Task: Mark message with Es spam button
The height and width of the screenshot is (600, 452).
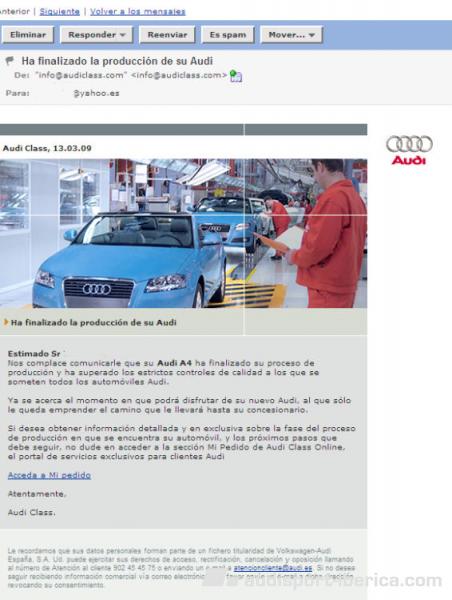Action: click(228, 35)
